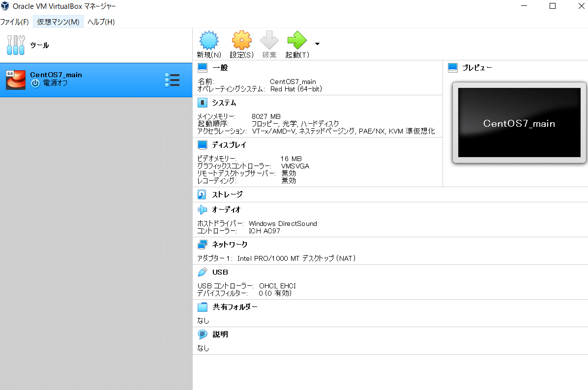588x390 pixels.
Task: Open the オーディオ section heading link
Action: coord(226,210)
